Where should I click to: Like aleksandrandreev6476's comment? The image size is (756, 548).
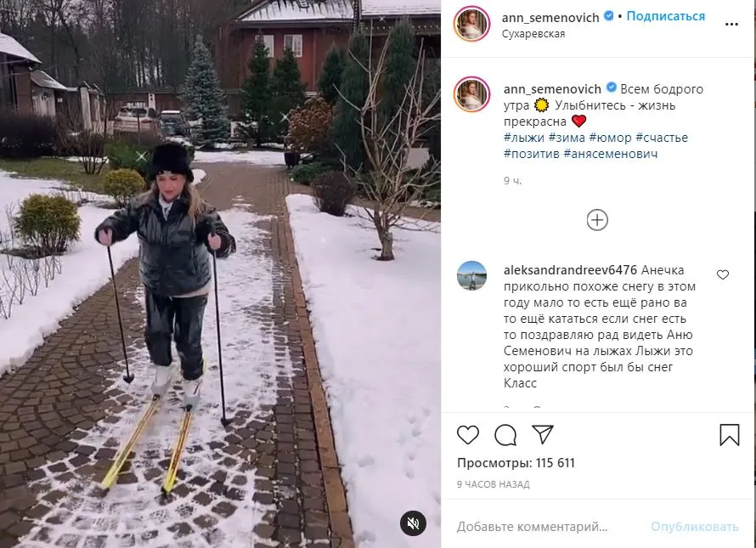tap(722, 274)
